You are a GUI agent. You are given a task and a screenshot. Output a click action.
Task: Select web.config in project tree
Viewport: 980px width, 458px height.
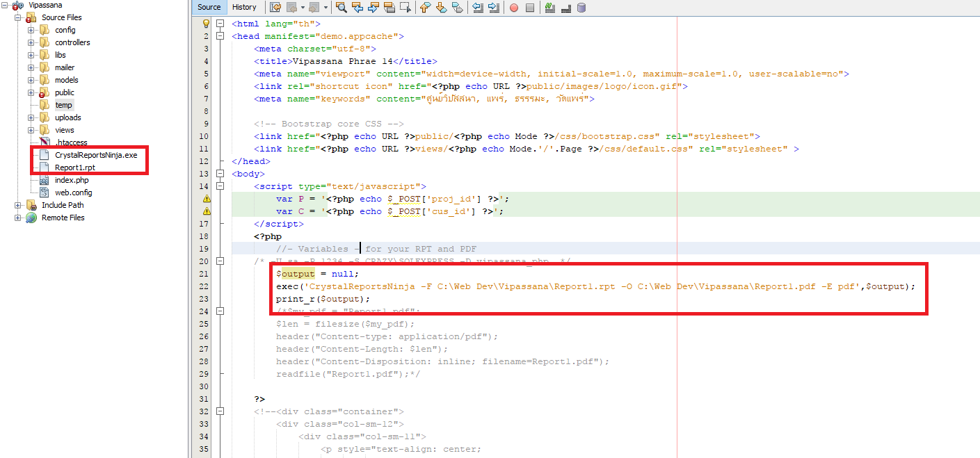[73, 193]
